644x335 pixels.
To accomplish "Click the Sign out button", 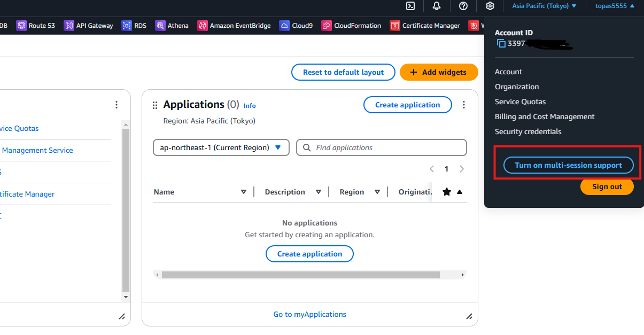I will tap(607, 186).
